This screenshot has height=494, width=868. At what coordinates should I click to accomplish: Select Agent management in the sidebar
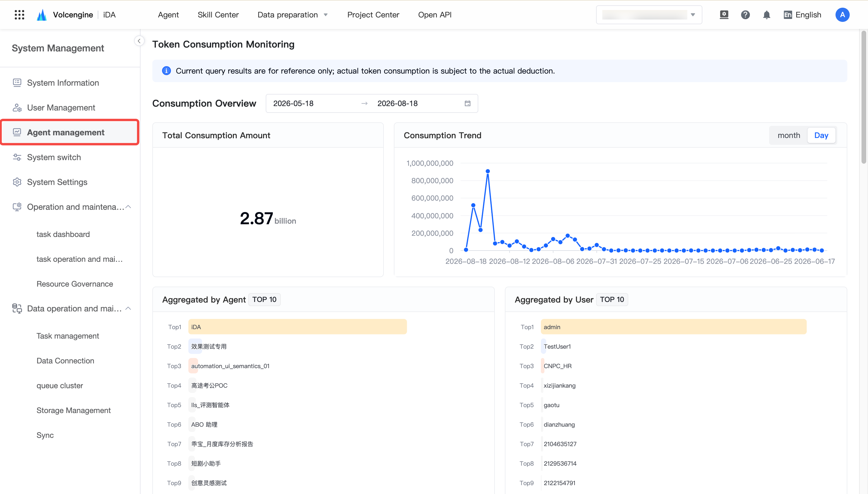[70, 132]
